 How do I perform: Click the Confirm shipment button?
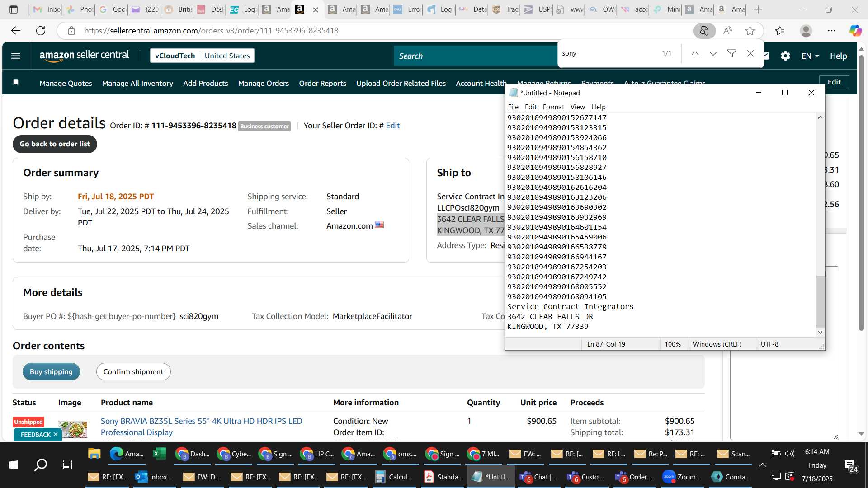(x=133, y=371)
